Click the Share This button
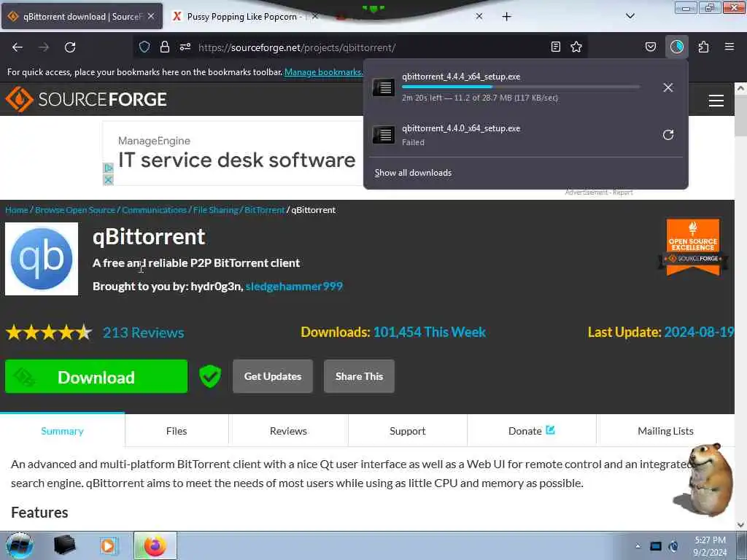 pyautogui.click(x=359, y=376)
